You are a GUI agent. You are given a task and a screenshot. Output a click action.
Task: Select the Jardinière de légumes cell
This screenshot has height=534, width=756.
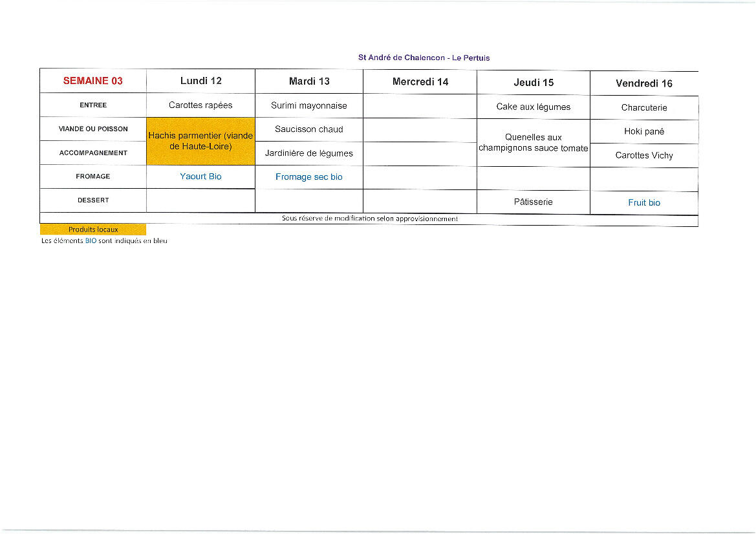click(x=309, y=153)
